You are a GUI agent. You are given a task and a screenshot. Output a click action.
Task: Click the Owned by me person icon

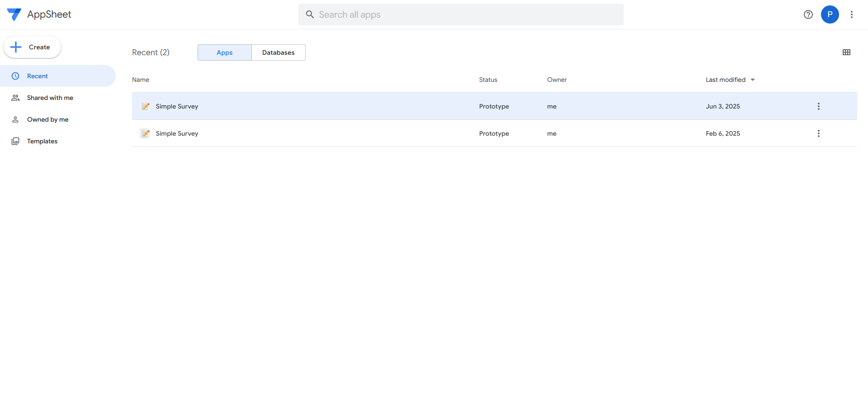pos(15,119)
